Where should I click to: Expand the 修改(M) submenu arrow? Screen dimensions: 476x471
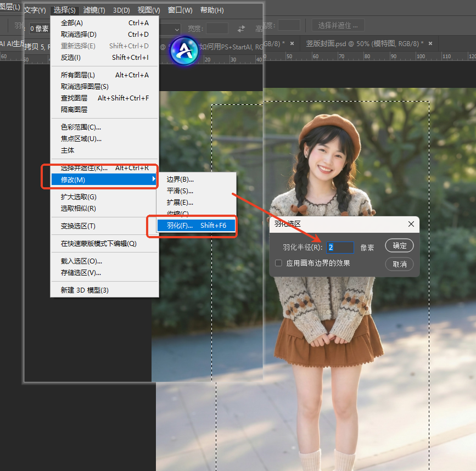coord(154,180)
